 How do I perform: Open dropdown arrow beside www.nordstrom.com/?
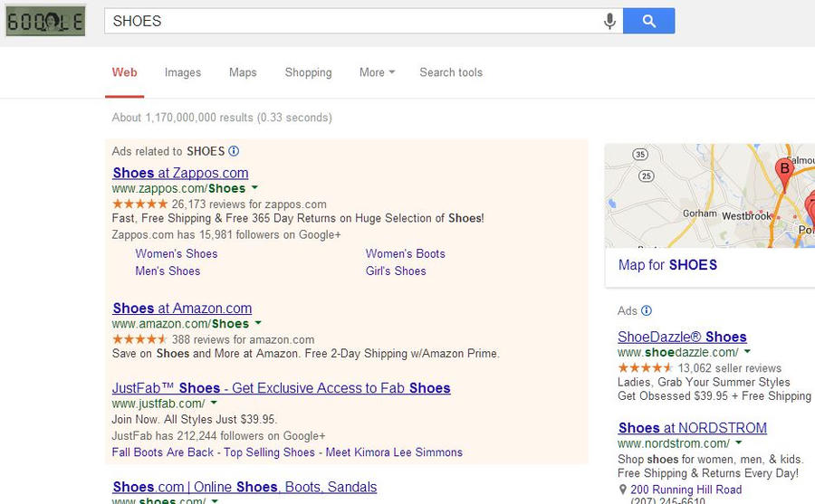(x=739, y=443)
